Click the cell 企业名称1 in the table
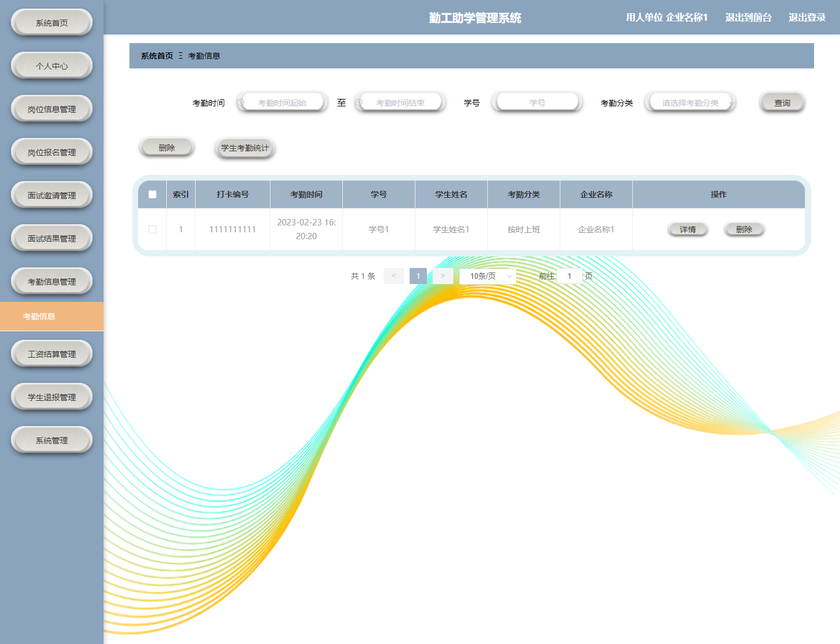Viewport: 840px width, 644px height. [596, 229]
